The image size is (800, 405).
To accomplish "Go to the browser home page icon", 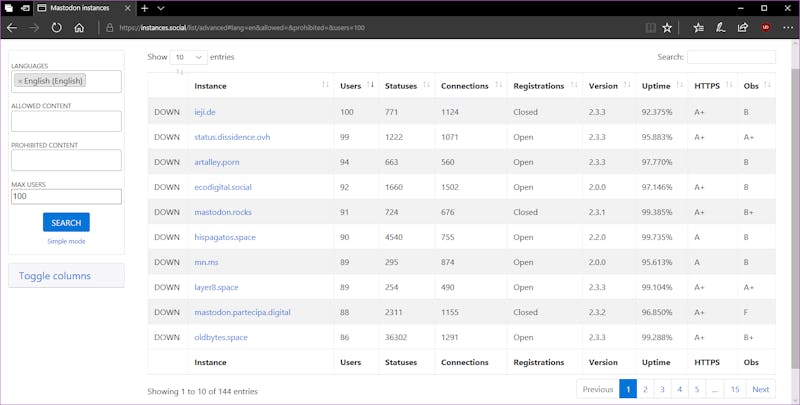I will click(79, 27).
